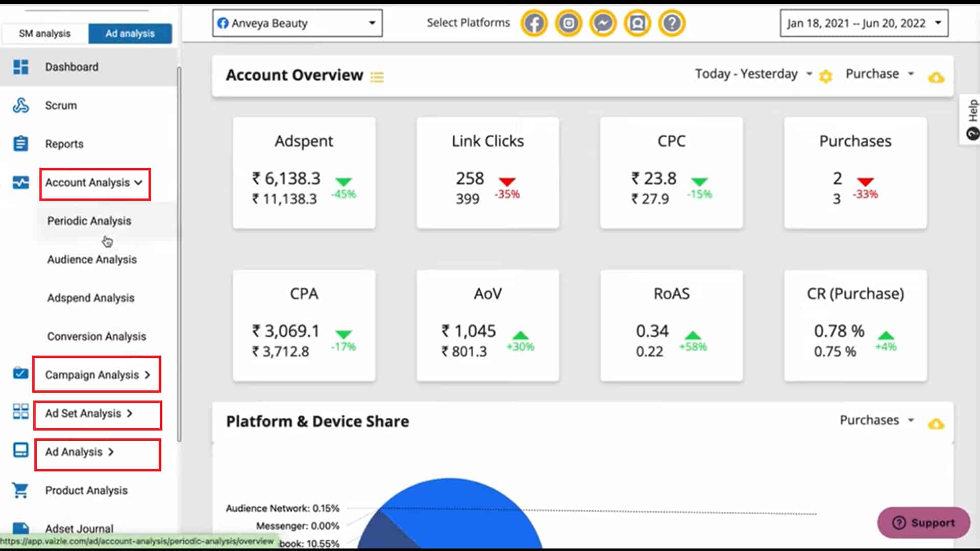This screenshot has width=980, height=551.
Task: Click the settings gear in Account Overview
Action: click(x=826, y=77)
